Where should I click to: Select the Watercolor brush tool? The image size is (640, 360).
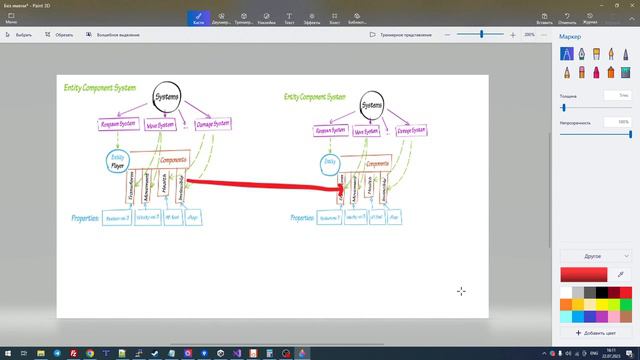tap(611, 54)
